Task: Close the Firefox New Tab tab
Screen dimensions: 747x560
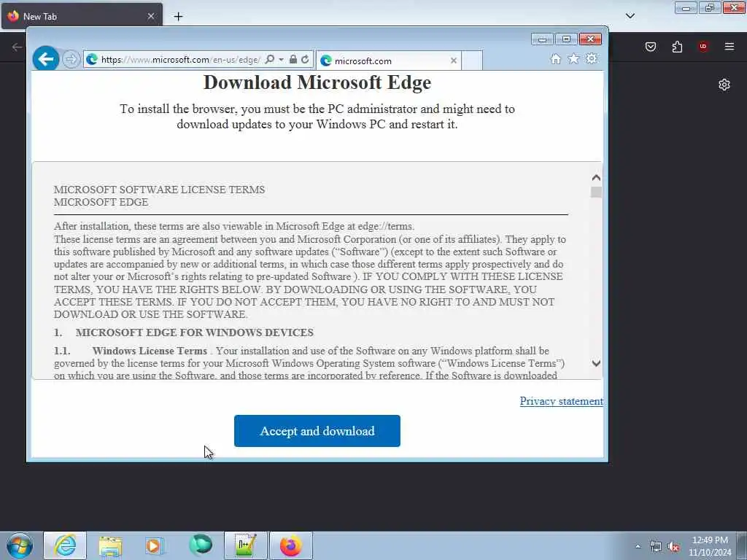Action: (x=151, y=16)
